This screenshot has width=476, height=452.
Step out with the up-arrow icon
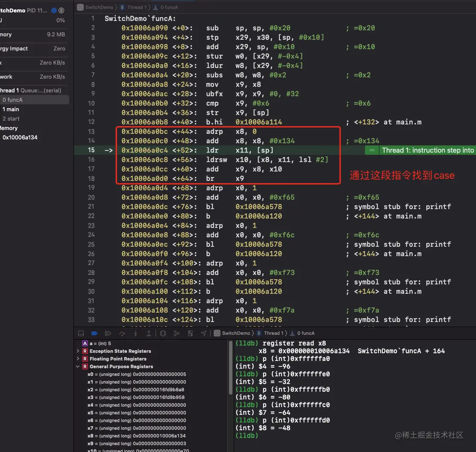[149, 333]
